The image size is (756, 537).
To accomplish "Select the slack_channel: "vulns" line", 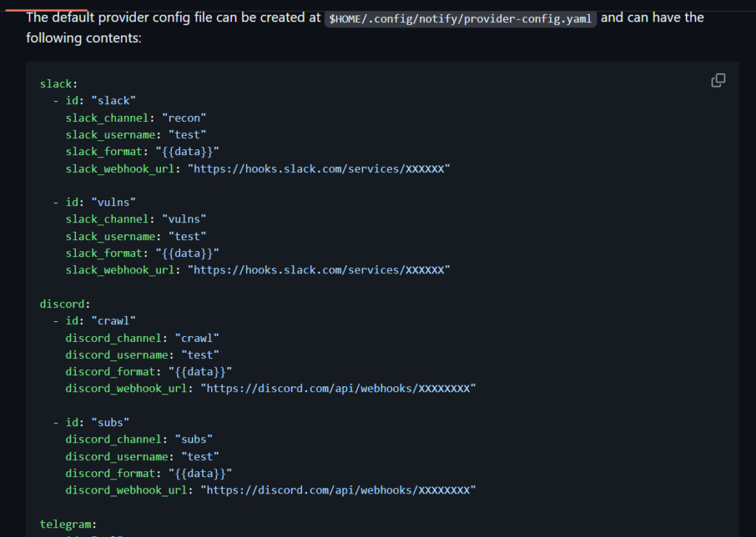I will pyautogui.click(x=136, y=219).
